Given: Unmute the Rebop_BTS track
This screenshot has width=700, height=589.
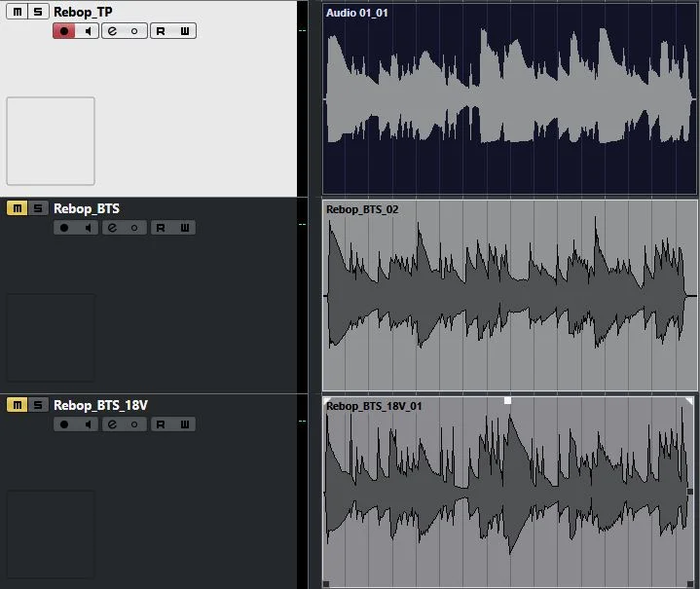Looking at the screenshot, I should click(18, 208).
